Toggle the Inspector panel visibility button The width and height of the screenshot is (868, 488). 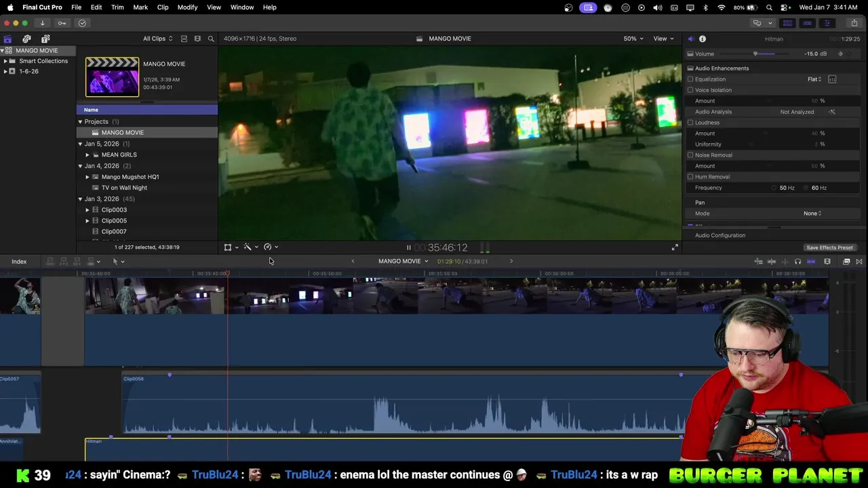click(827, 23)
